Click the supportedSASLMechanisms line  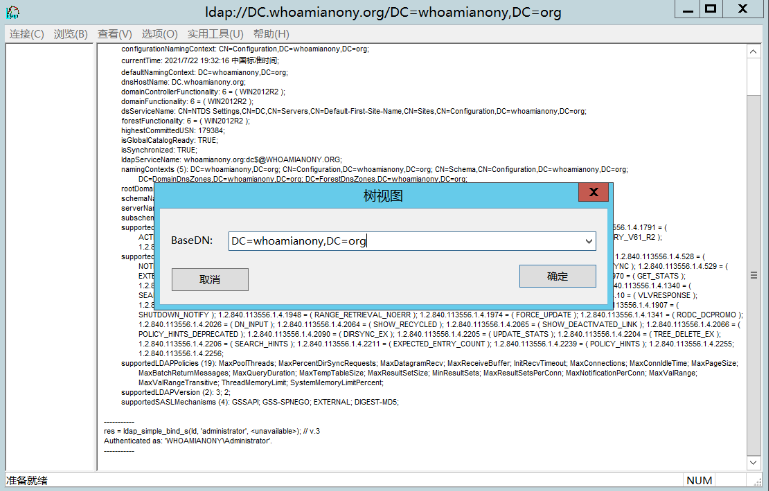click(260, 403)
